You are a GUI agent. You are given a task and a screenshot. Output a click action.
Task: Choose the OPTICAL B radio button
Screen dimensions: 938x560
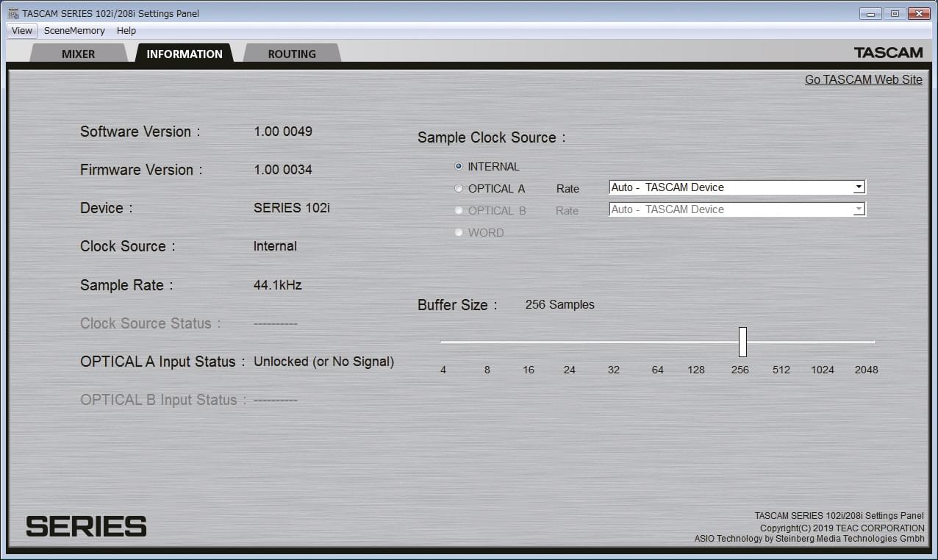459,211
